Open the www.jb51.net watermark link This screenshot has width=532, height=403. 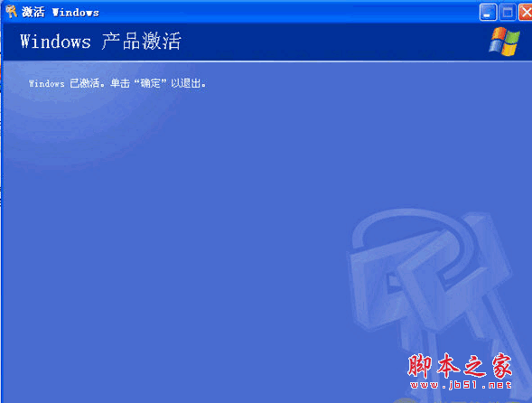click(461, 385)
